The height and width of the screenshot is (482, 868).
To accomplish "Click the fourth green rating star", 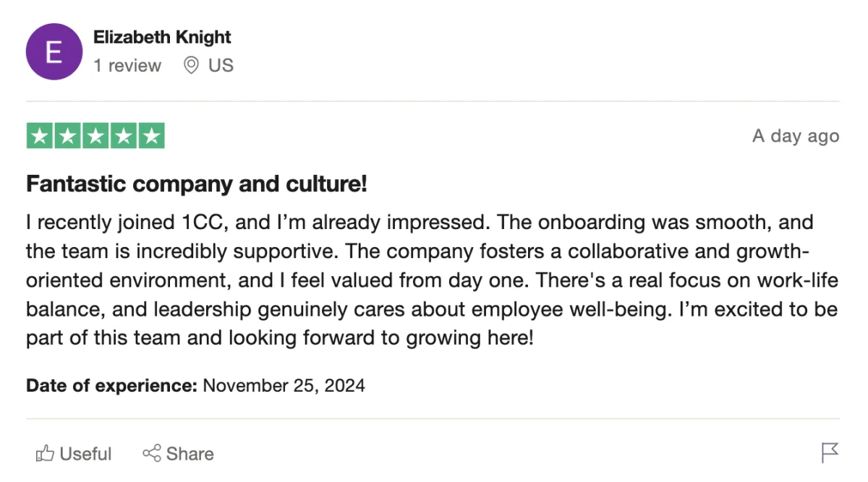I will click(124, 136).
